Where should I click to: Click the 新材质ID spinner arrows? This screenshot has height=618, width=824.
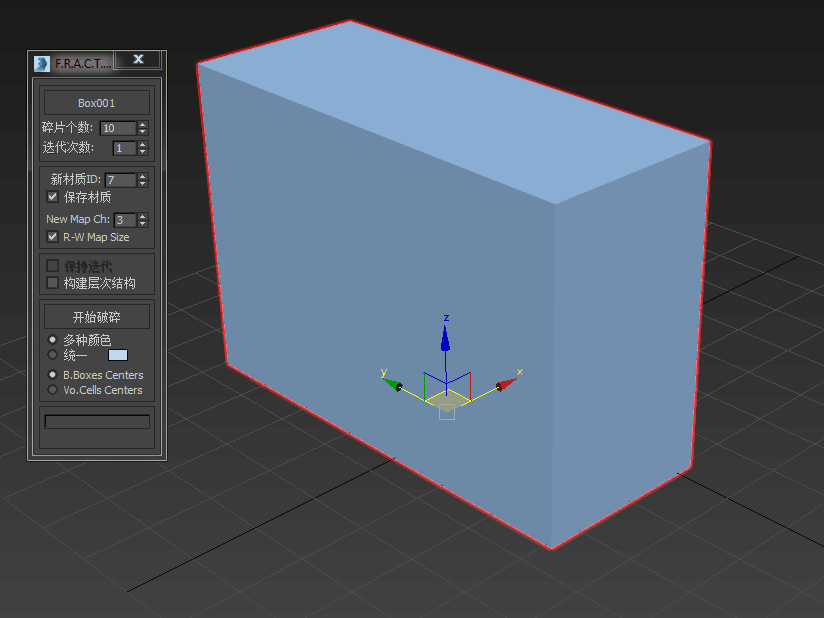143,180
